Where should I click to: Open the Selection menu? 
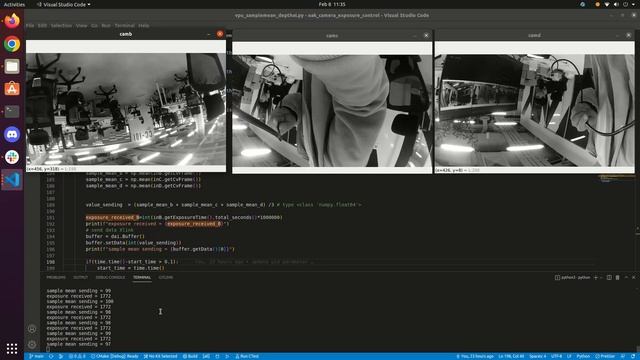tap(61, 25)
